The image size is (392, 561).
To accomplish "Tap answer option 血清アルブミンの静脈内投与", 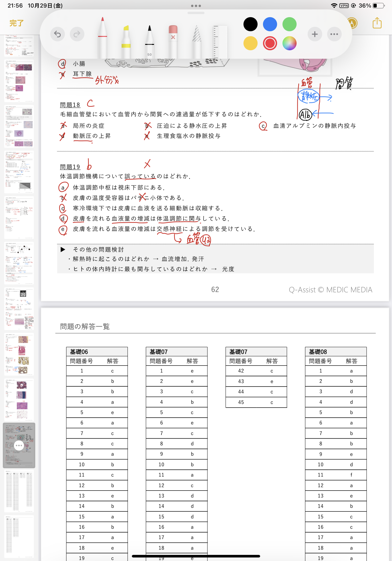I will click(x=314, y=126).
